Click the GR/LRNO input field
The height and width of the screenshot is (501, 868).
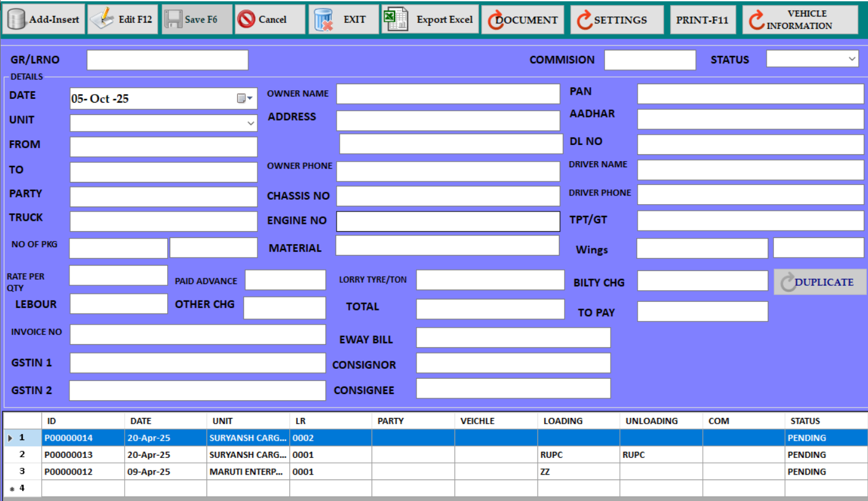167,60
